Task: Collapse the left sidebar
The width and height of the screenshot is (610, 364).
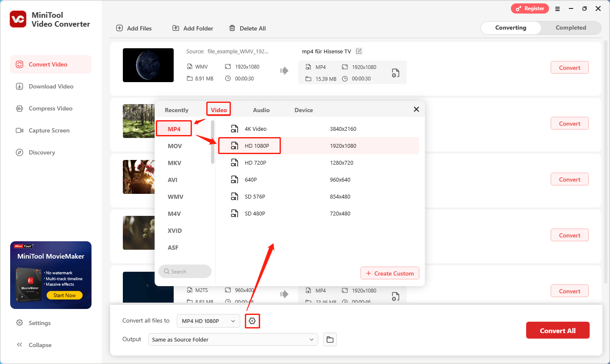Action: point(34,345)
